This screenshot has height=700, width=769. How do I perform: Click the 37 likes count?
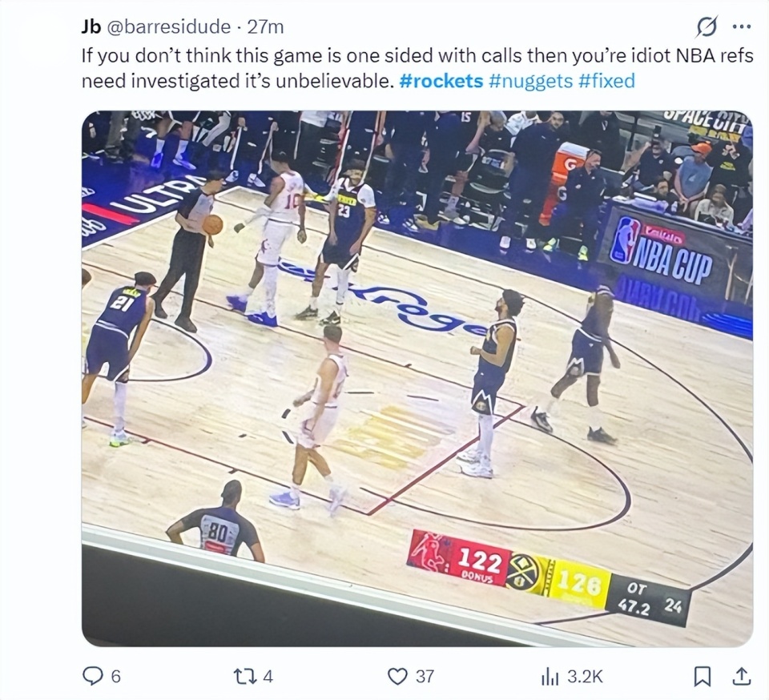pyautogui.click(x=425, y=677)
